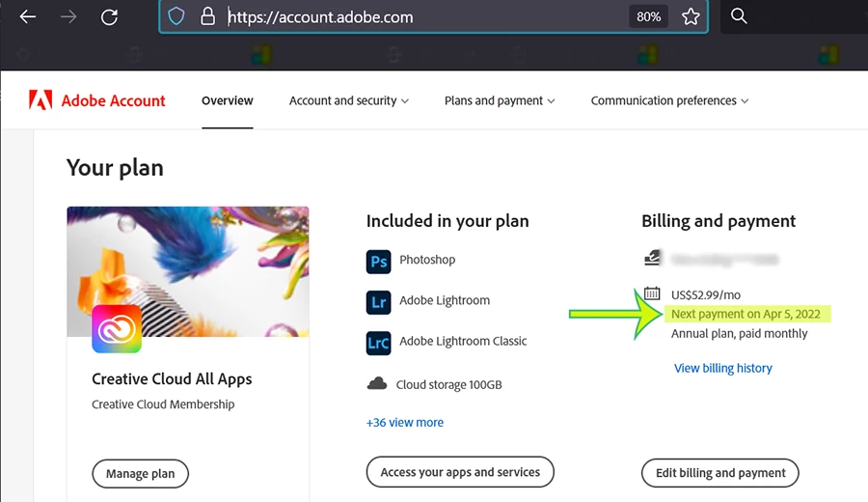Click the Included in your plan heading
The height and width of the screenshot is (502, 868).
click(x=448, y=221)
